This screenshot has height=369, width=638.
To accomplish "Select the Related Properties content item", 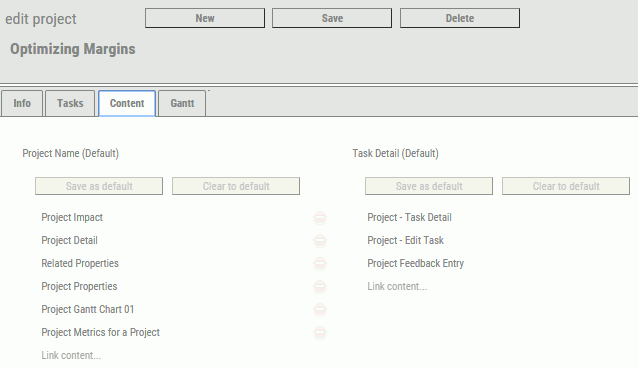I will [80, 264].
